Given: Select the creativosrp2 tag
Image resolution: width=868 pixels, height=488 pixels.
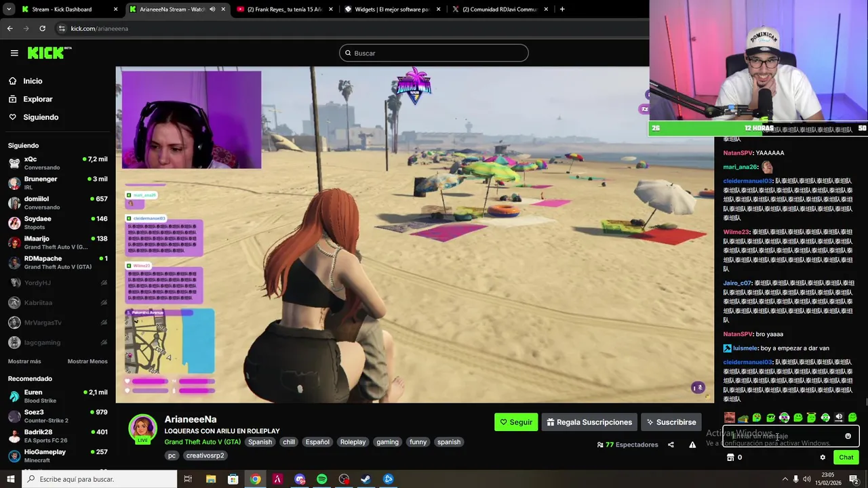Looking at the screenshot, I should 205,455.
